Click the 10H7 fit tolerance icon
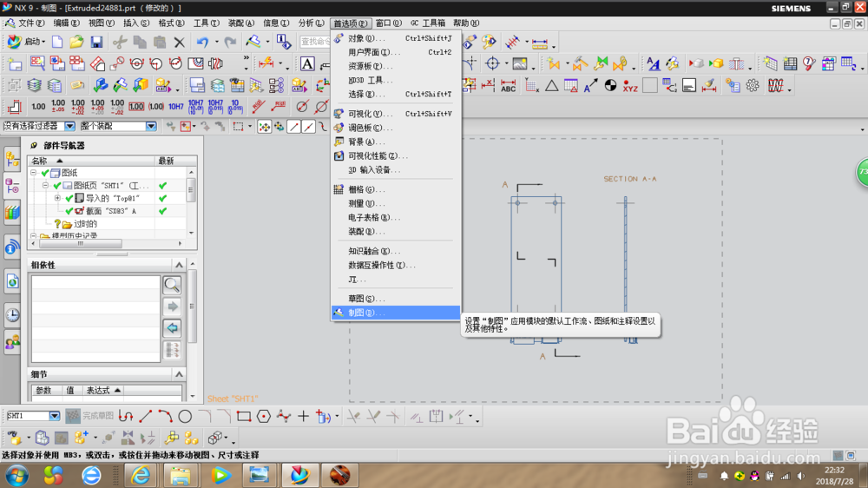The height and width of the screenshot is (488, 868). click(176, 106)
